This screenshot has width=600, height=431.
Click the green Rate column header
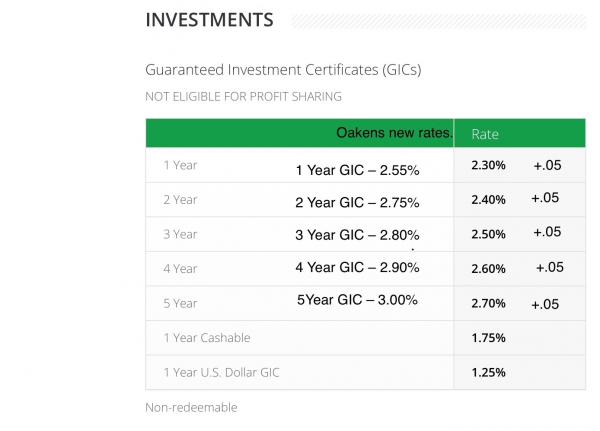[x=485, y=134]
